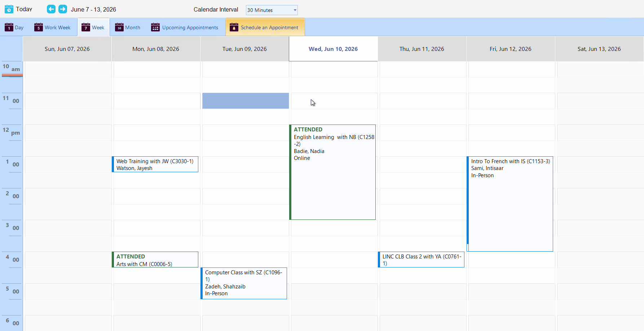Select the Fri, Jun 12, 2026 header
Viewport: 644px width, 331px height.
pos(511,49)
